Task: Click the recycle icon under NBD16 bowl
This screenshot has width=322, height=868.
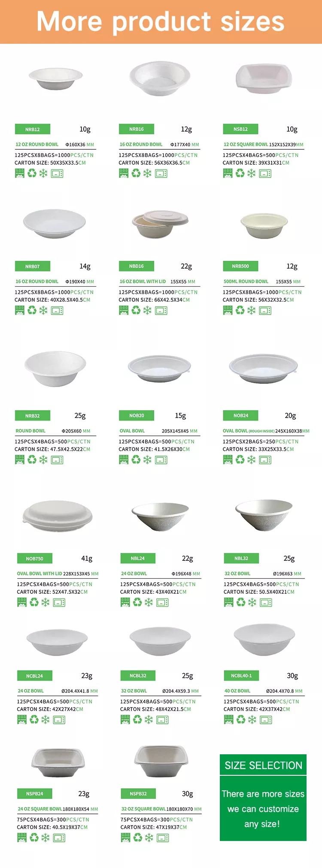Action: coord(136,310)
